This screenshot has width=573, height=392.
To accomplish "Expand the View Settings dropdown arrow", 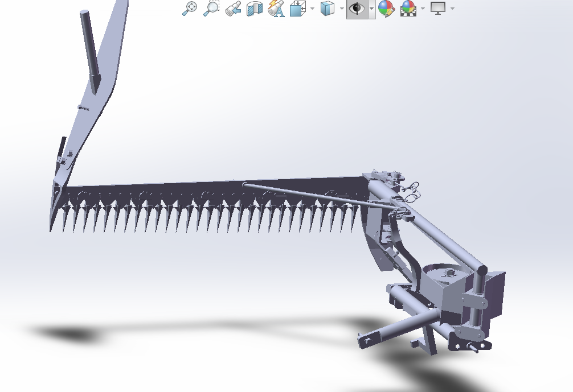I will click(452, 9).
